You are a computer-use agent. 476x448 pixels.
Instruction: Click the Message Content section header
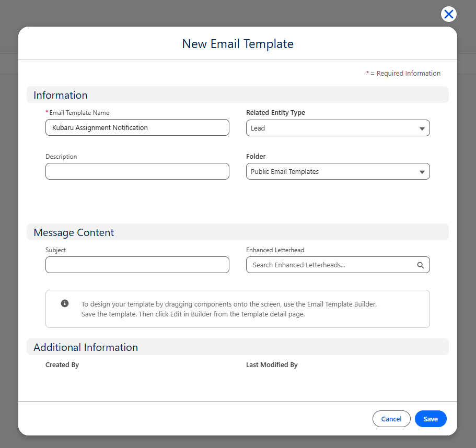(74, 232)
